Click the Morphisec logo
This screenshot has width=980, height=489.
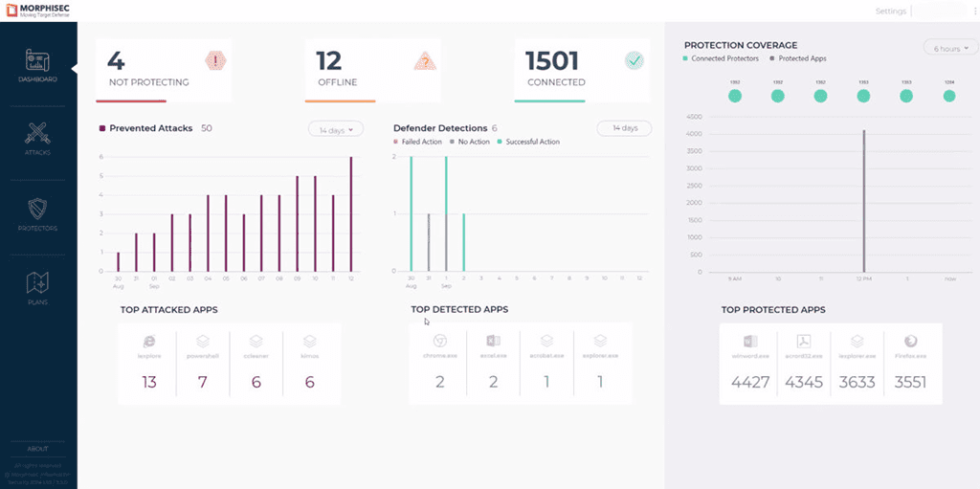[37, 11]
